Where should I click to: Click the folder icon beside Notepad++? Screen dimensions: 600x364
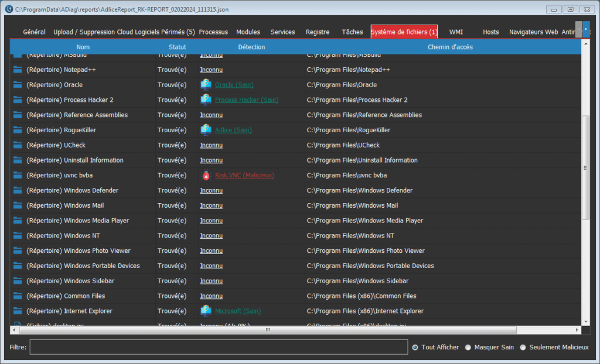point(18,70)
